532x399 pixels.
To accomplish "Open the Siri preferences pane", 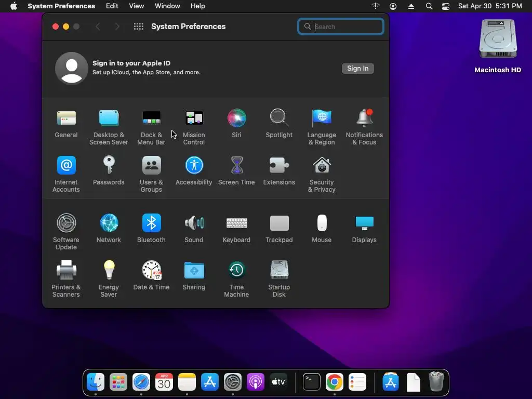I will (x=236, y=124).
